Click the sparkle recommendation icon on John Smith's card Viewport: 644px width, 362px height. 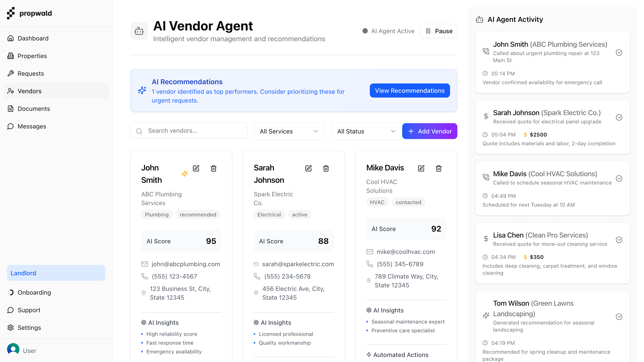(185, 173)
